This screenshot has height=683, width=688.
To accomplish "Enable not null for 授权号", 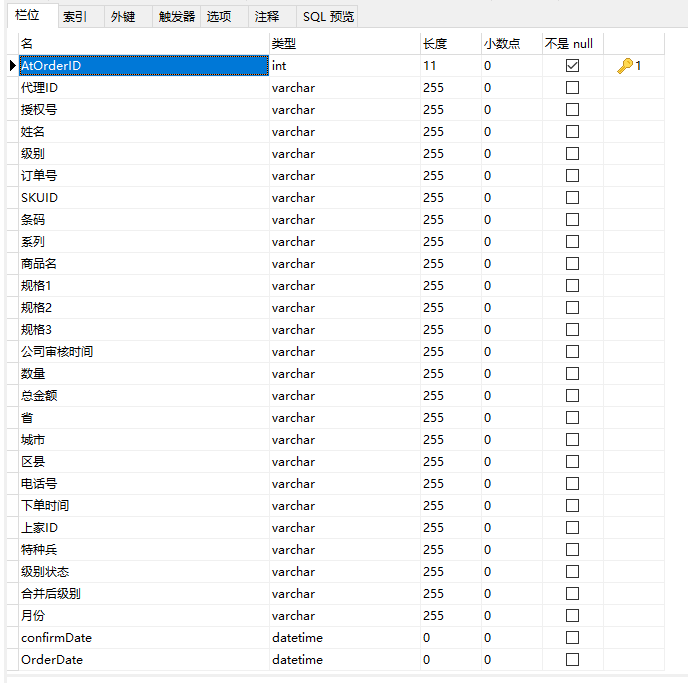I will coord(572,110).
